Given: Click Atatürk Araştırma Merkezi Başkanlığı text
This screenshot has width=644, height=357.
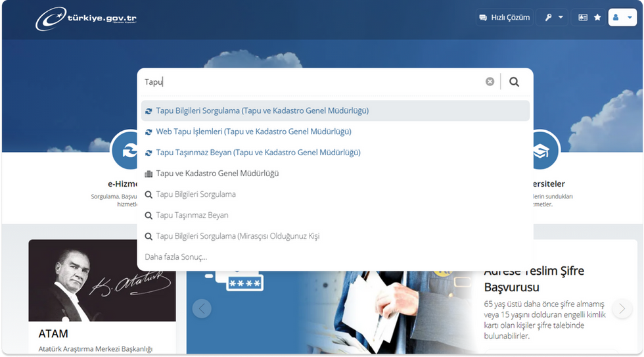Looking at the screenshot, I should tap(95, 349).
